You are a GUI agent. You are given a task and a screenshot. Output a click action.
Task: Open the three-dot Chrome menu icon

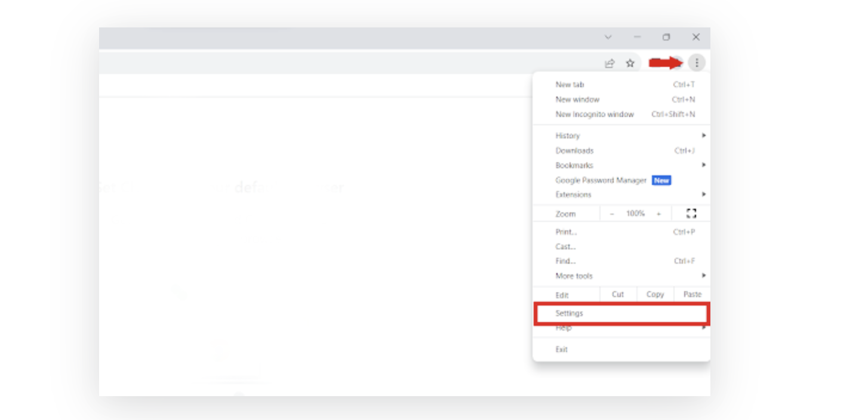(x=697, y=63)
